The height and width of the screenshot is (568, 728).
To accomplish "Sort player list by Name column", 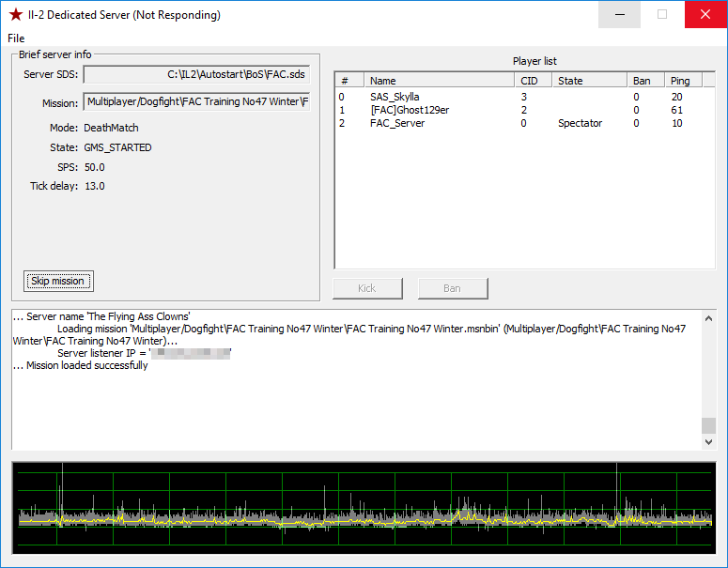I will pos(439,81).
